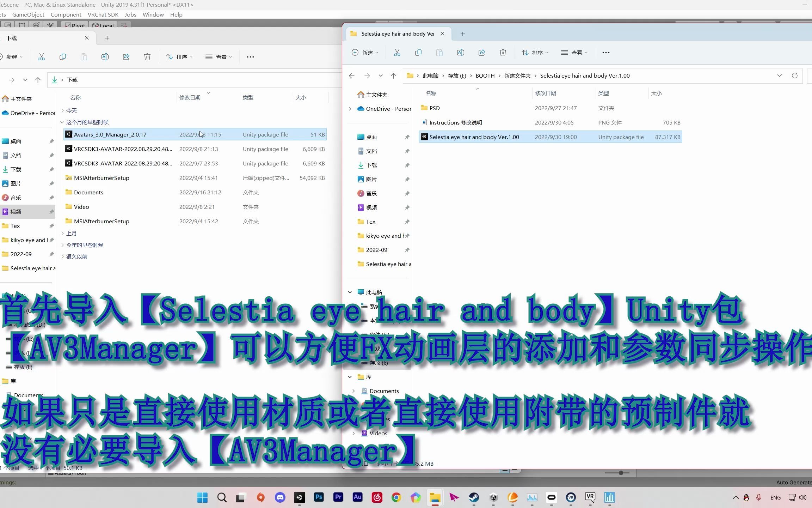This screenshot has height=508, width=812.
Task: Click the Rename icon in right Explorer toolbar
Action: (x=460, y=53)
